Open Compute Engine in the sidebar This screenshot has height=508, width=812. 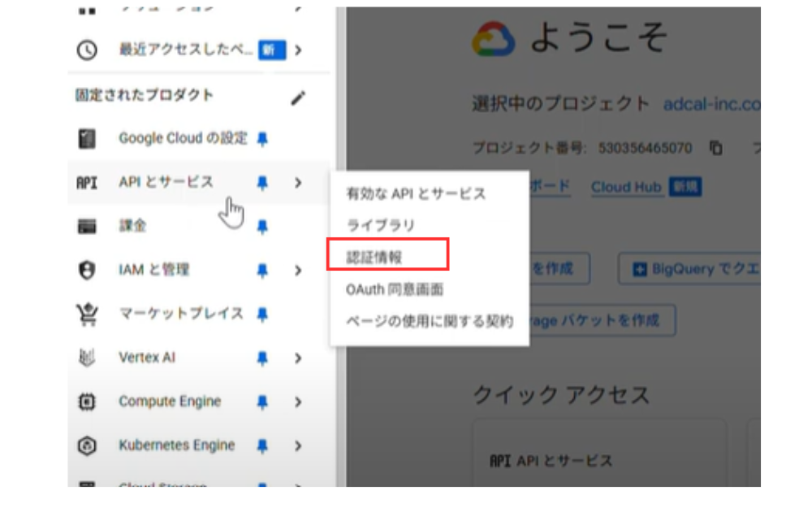tap(170, 402)
